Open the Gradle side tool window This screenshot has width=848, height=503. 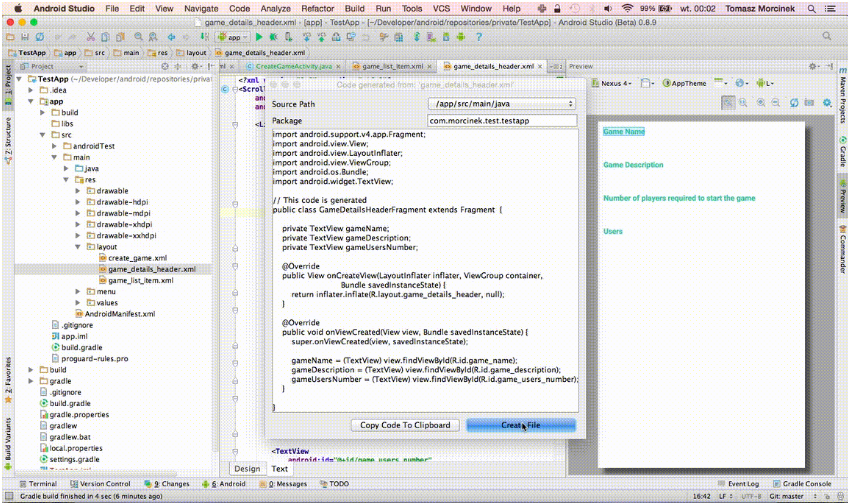click(x=842, y=151)
